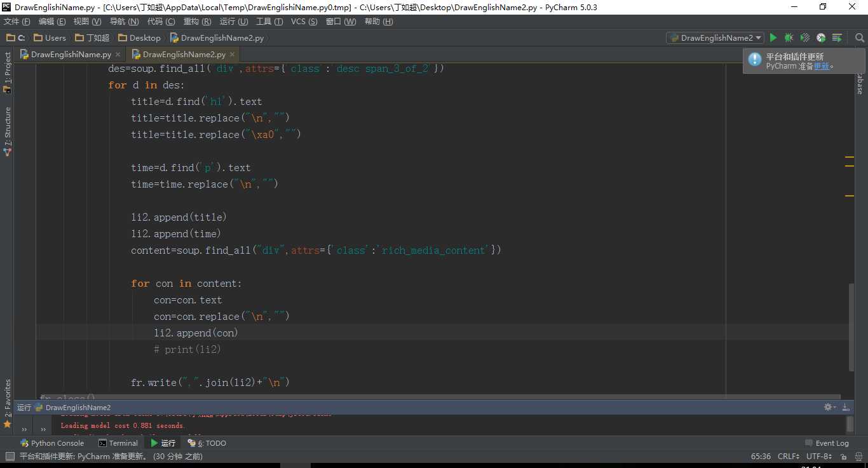
Task: Click the DrawEnglishName2 run tab header
Action: (x=72, y=408)
